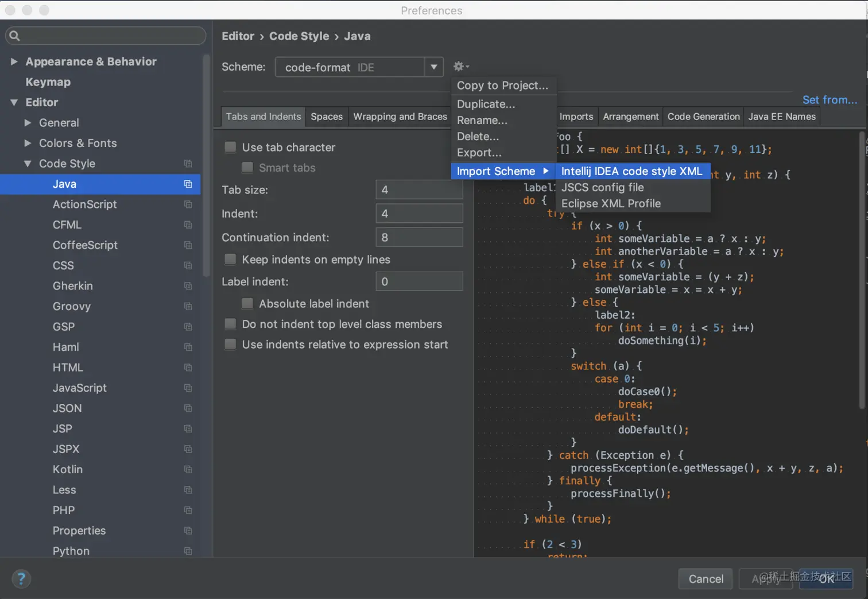Click the copy icon beside Kotlin
This screenshot has height=599, width=868.
point(188,469)
